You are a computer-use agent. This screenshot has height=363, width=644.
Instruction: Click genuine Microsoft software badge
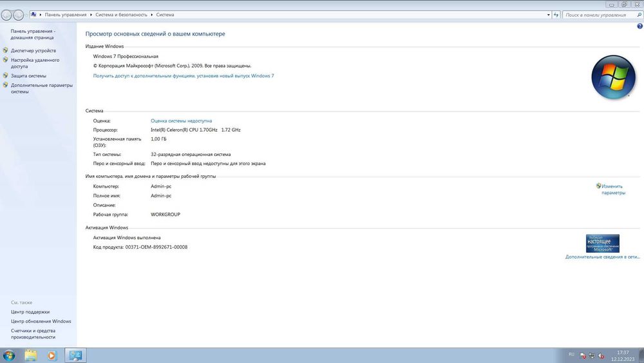tap(603, 243)
